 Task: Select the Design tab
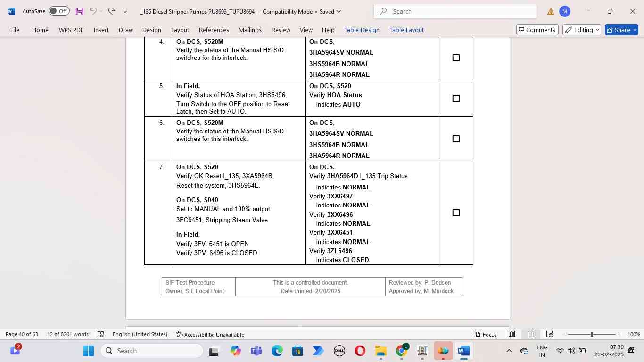(152, 30)
